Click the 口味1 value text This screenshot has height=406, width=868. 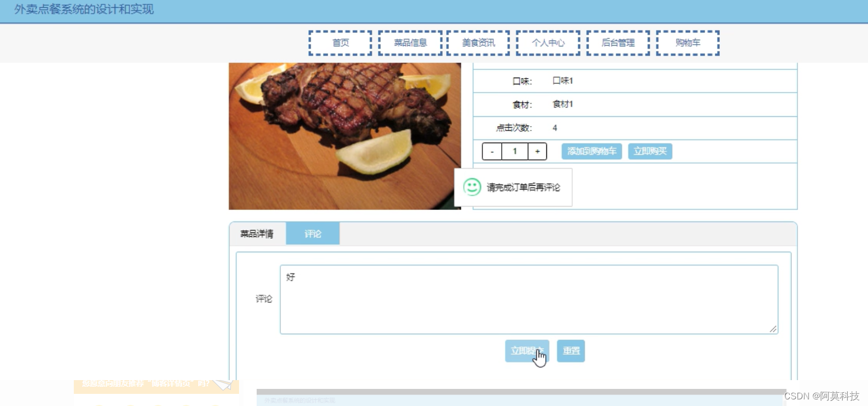(x=563, y=81)
